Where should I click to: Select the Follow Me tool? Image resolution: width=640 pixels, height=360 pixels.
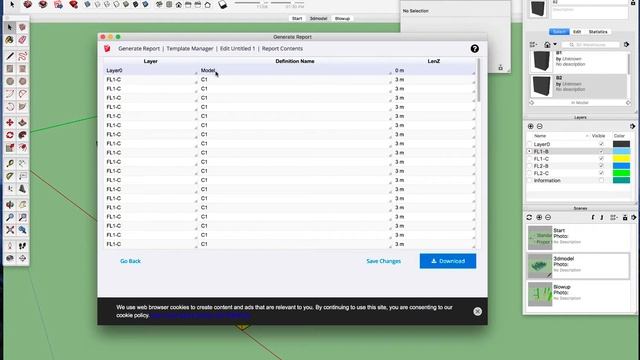point(22,135)
